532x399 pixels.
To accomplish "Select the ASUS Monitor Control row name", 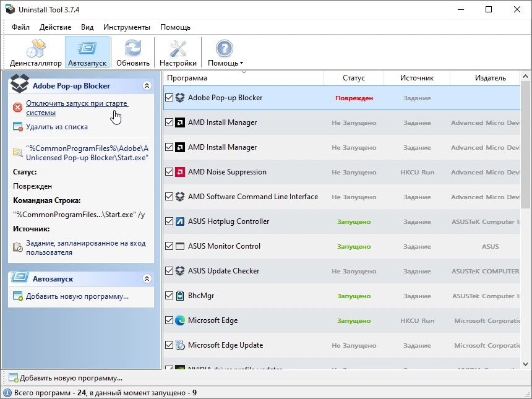I will coord(225,246).
